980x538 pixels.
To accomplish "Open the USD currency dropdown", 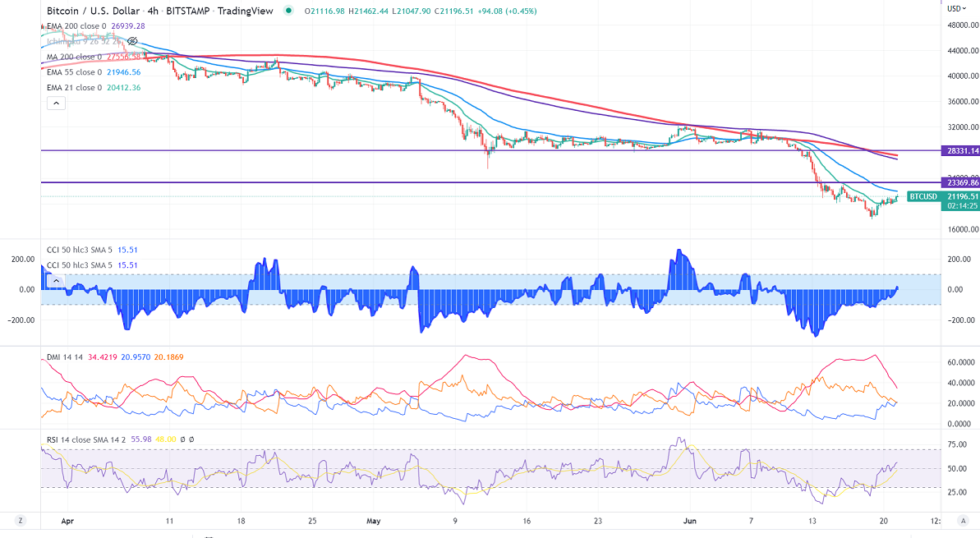I will 957,9.
